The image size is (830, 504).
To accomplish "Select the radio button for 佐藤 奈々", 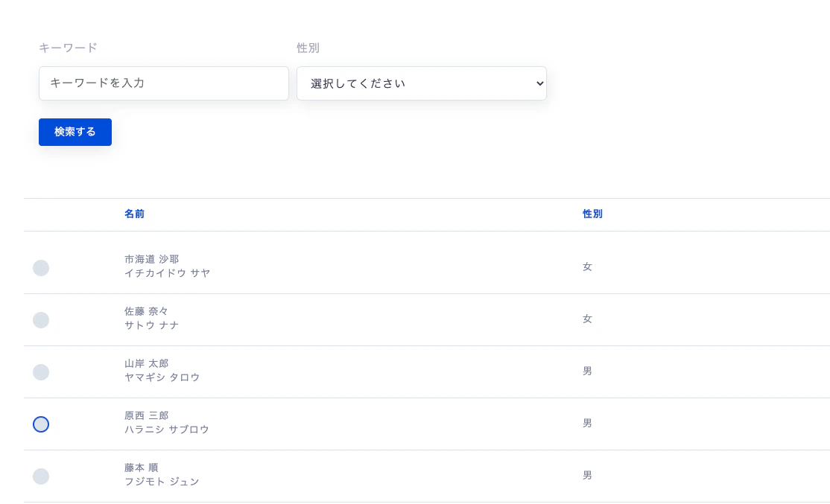I will [x=41, y=320].
